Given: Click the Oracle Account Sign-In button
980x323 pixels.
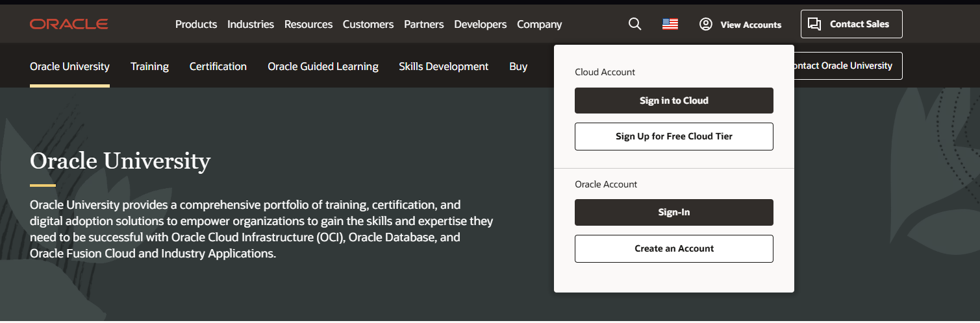Looking at the screenshot, I should click(674, 212).
